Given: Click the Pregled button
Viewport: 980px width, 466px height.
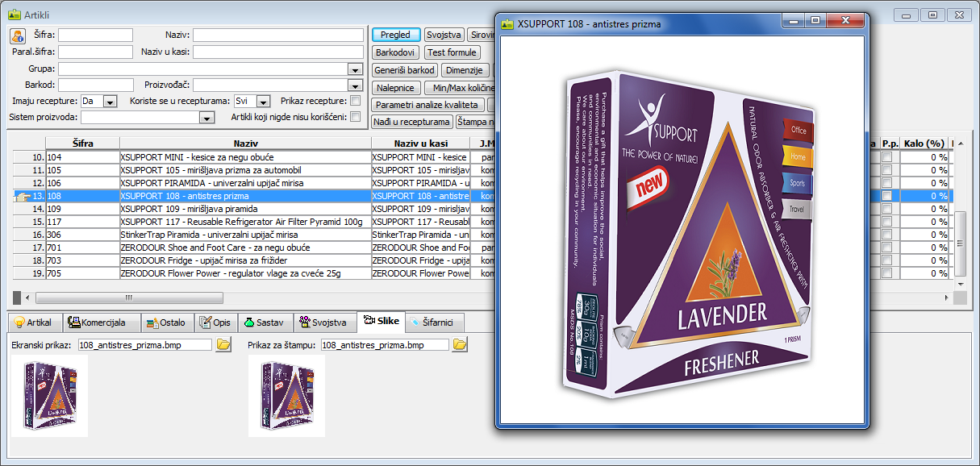Looking at the screenshot, I should click(x=395, y=35).
